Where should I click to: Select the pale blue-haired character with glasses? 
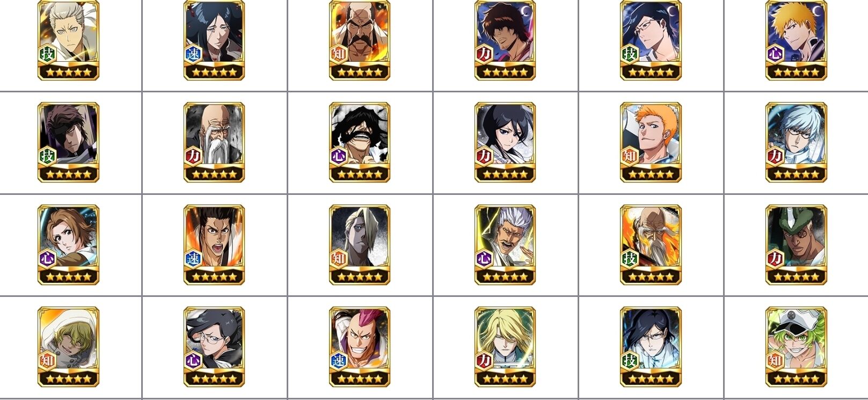797,142
